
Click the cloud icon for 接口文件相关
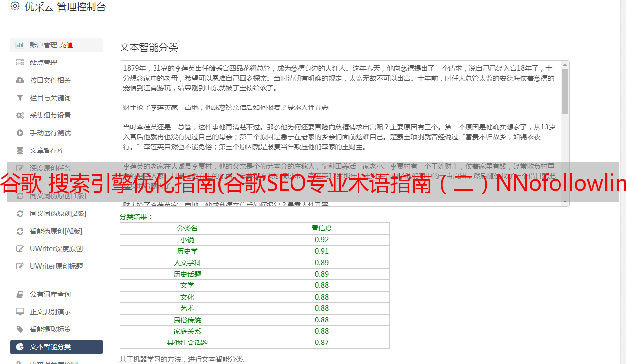point(20,80)
